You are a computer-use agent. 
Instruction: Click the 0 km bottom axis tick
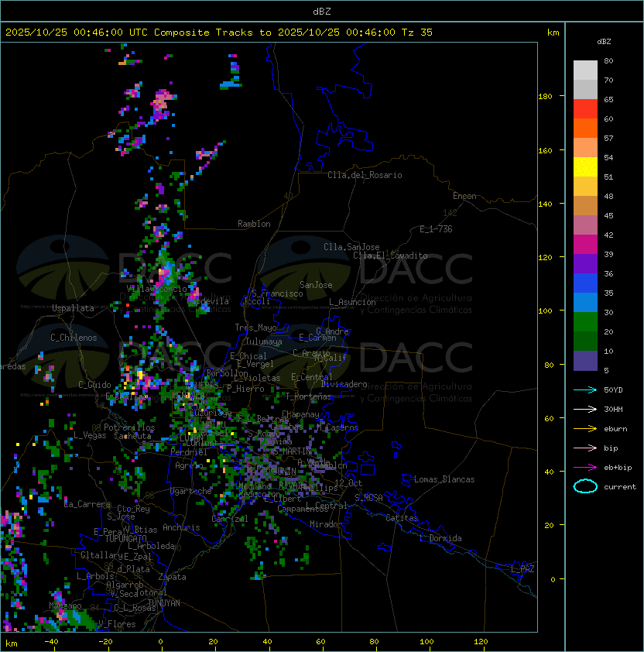click(161, 642)
